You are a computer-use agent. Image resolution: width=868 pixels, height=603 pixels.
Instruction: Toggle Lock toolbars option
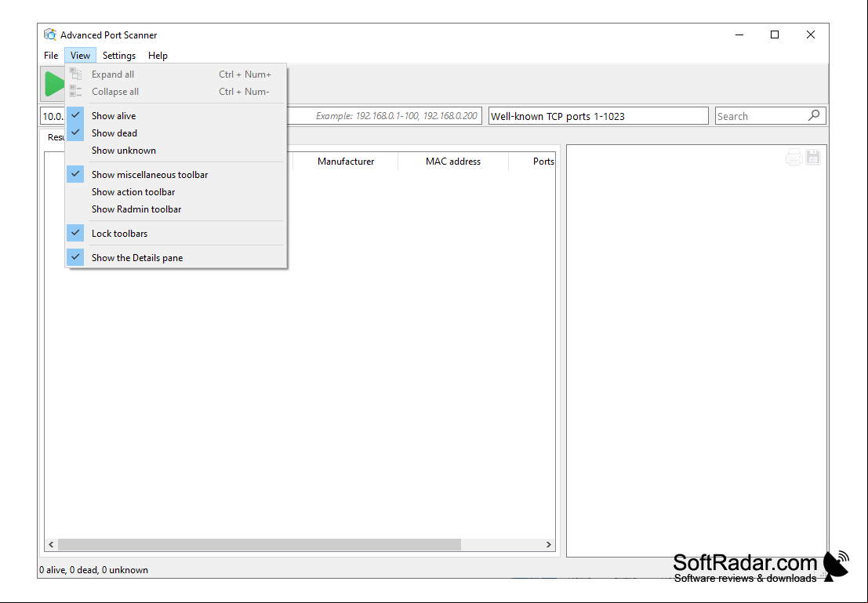tap(176, 233)
